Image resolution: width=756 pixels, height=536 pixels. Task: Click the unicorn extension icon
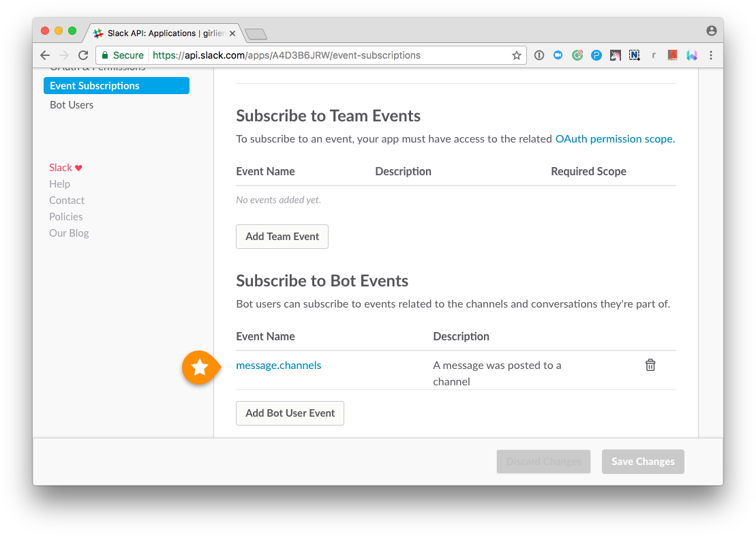(616, 55)
